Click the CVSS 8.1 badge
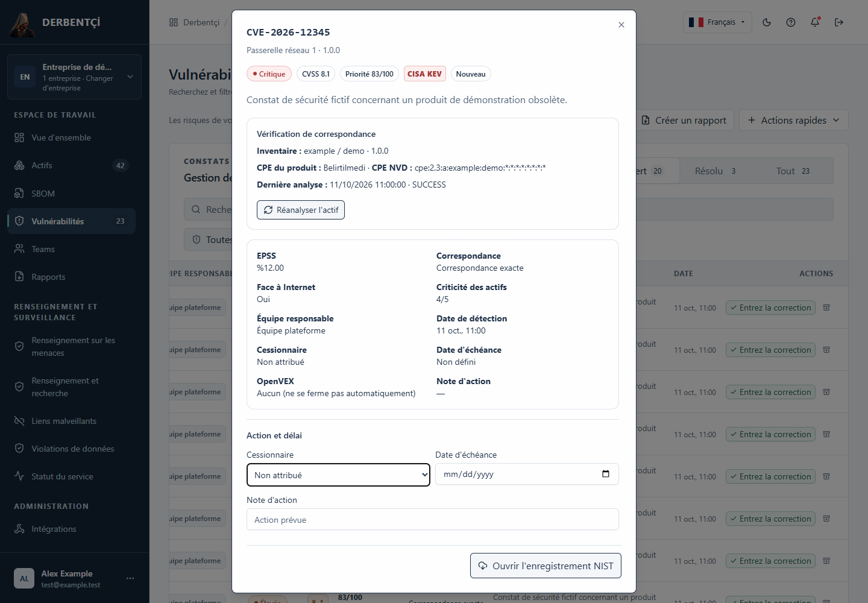Viewport: 868px width, 603px height. (316, 74)
